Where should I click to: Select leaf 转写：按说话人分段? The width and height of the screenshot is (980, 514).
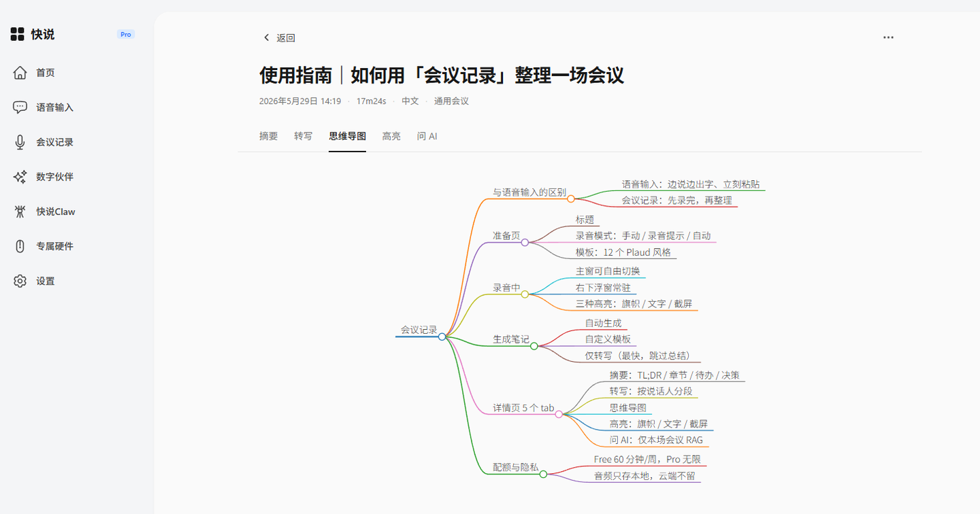[651, 392]
